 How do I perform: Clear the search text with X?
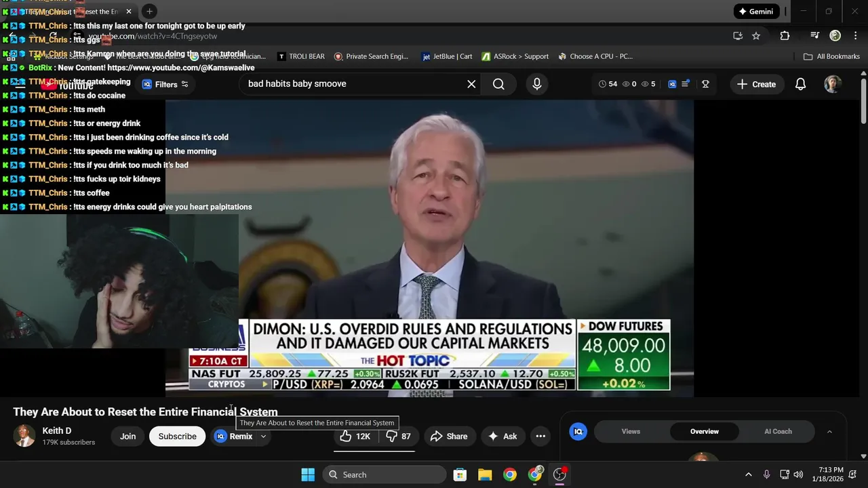pos(471,84)
